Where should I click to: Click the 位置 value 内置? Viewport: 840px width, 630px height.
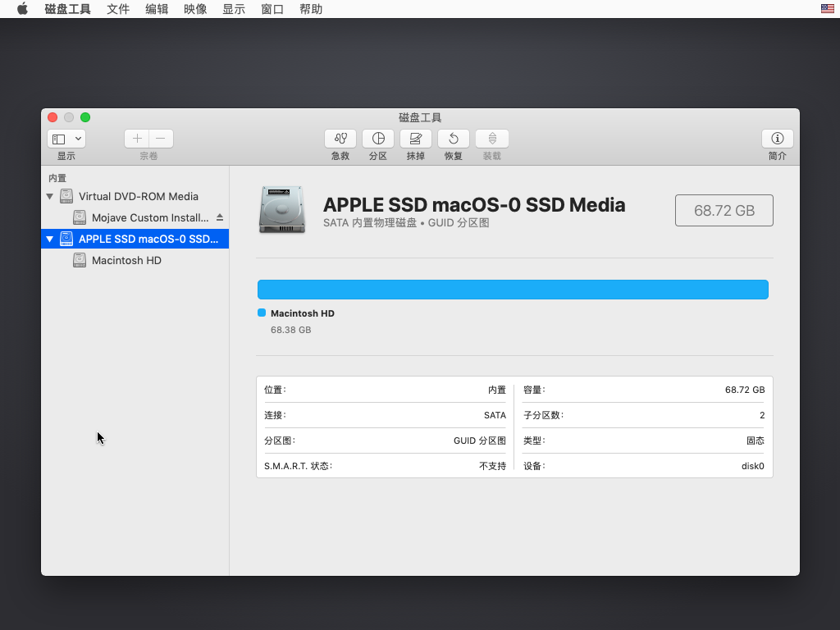tap(497, 390)
